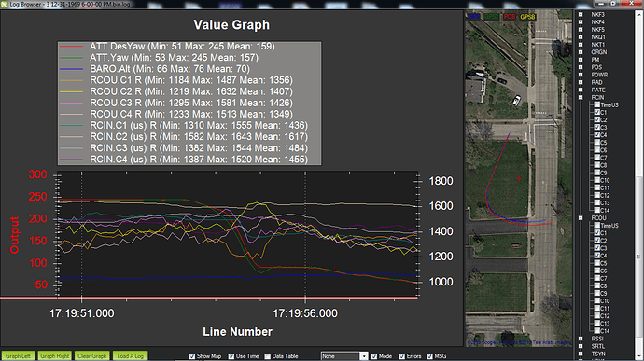Image resolution: width=644 pixels, height=361 pixels.
Task: Check C8 under RCIN
Action: 597,165
